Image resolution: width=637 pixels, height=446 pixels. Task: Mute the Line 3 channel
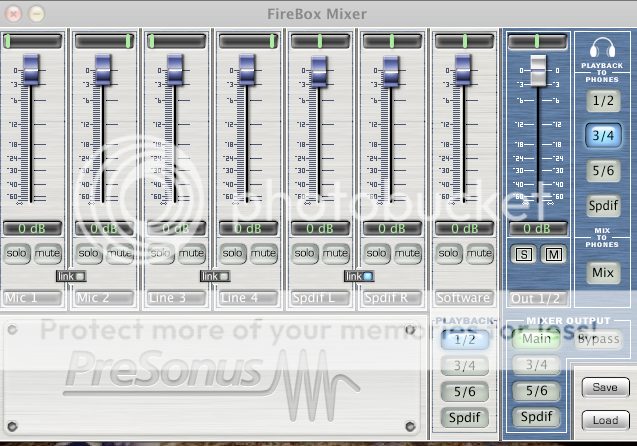point(191,253)
